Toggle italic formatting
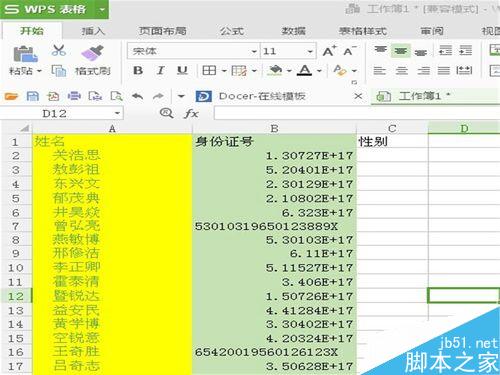The width and height of the screenshot is (500, 375). (160, 70)
